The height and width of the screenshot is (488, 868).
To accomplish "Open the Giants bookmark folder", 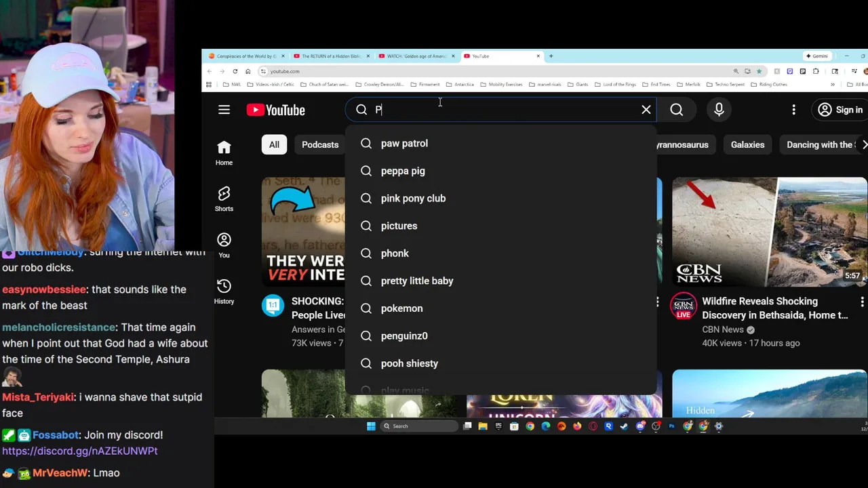I will pos(578,85).
